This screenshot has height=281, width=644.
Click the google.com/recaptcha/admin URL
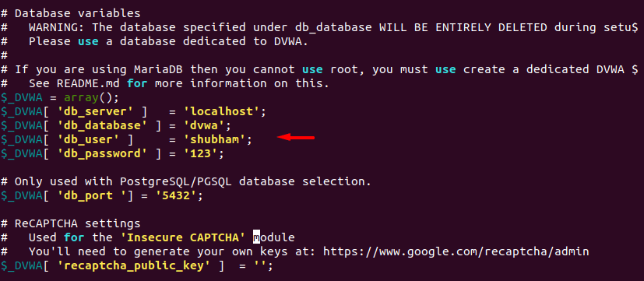pyautogui.click(x=456, y=251)
